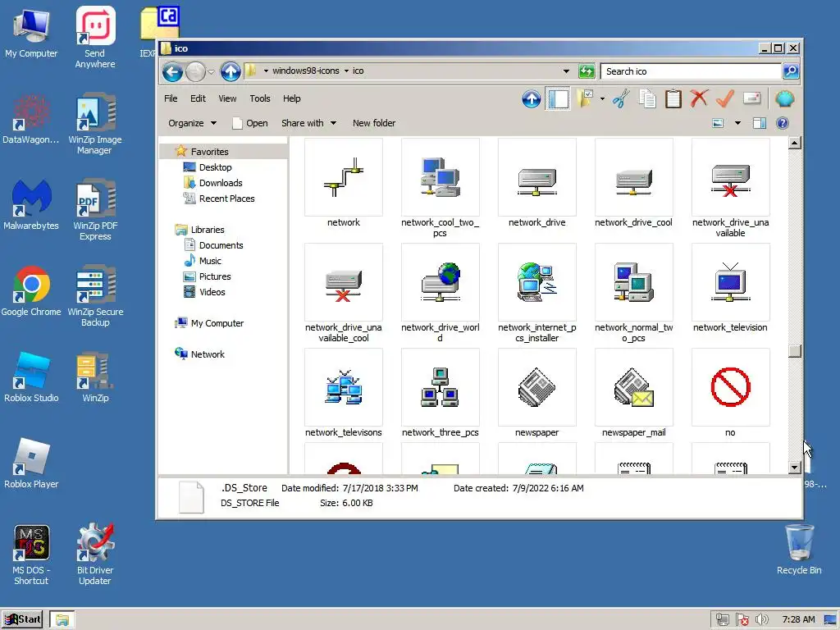Click the folder options toolbar icon

click(x=585, y=98)
